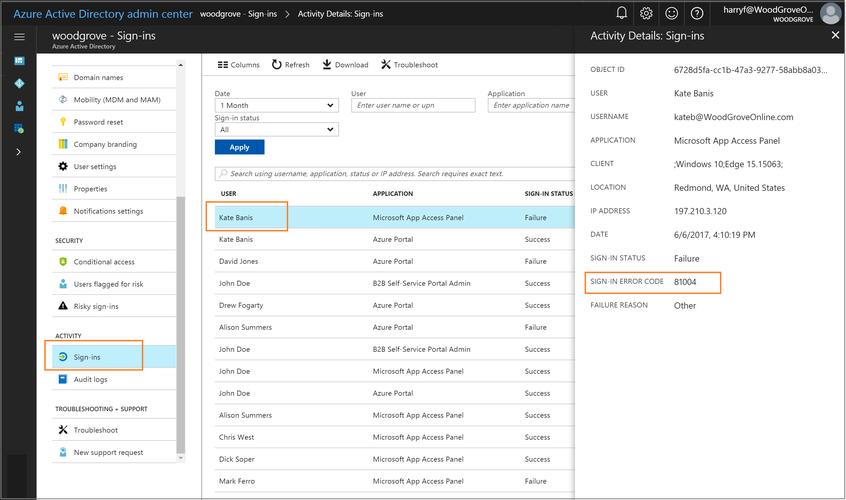Click the Activity Details: Sign-ins breadcrumb
This screenshot has width=846, height=500.
[x=340, y=14]
